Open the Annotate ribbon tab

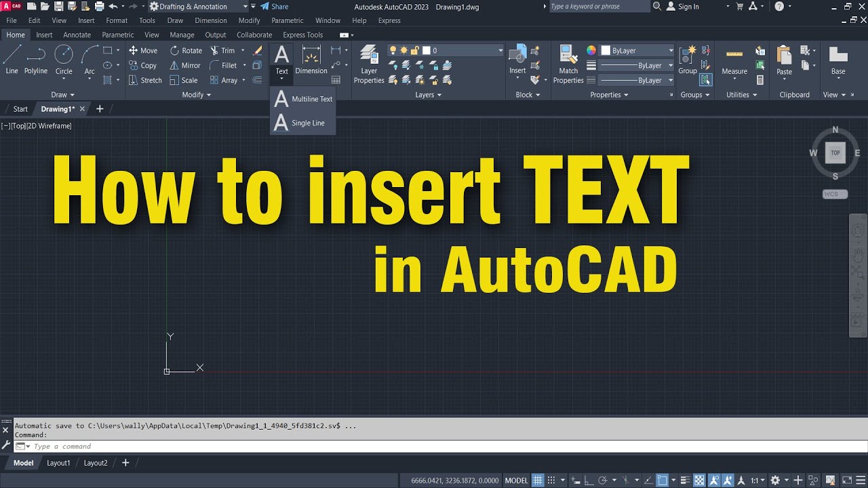tap(77, 35)
